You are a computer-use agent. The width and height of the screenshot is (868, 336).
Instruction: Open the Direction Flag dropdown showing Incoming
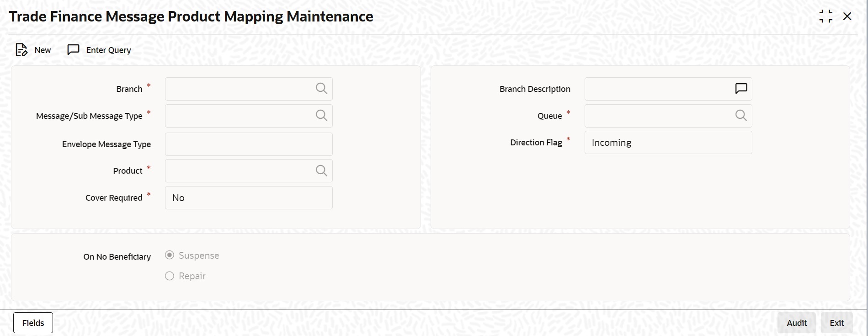(668, 142)
